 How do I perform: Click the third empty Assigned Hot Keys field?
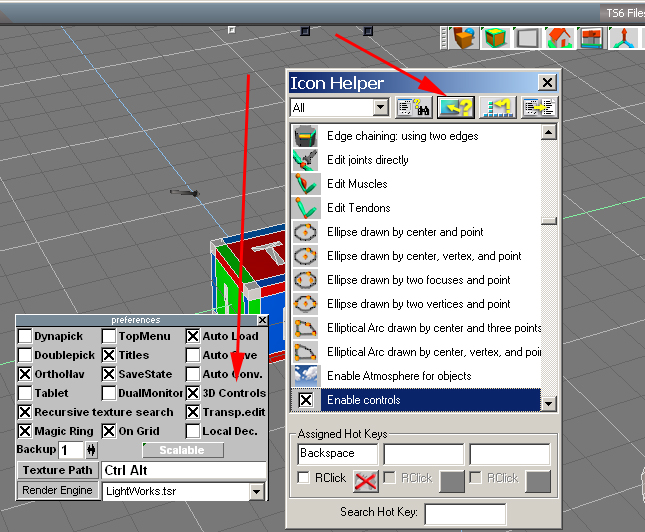point(510,454)
